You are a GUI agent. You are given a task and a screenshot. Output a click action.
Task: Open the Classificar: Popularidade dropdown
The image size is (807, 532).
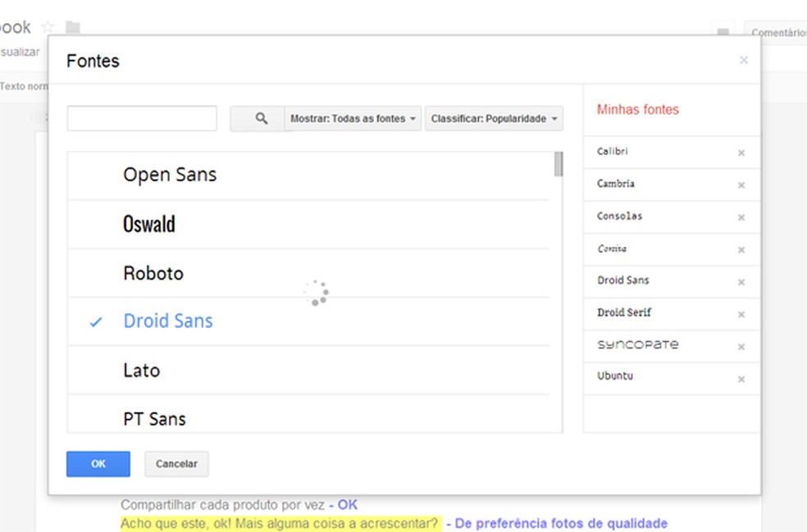pyautogui.click(x=494, y=119)
